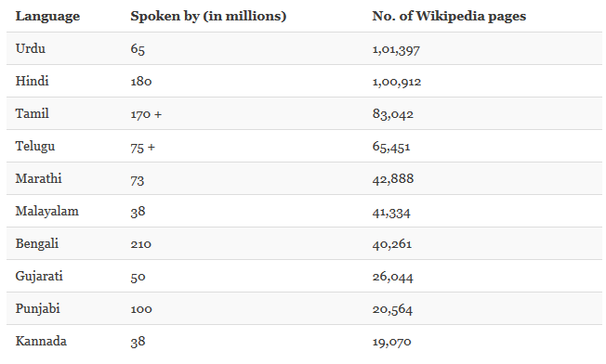Select the 83,042 pages cell
Viewport: 606px width, 364px height.
click(393, 114)
